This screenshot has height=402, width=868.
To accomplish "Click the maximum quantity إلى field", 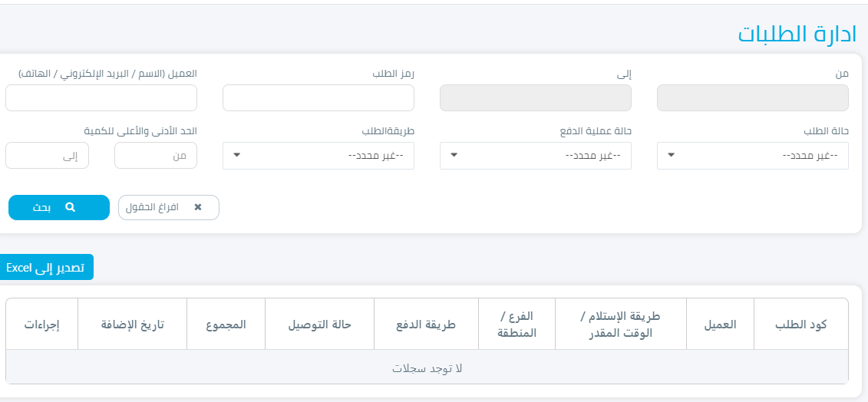I will point(47,156).
